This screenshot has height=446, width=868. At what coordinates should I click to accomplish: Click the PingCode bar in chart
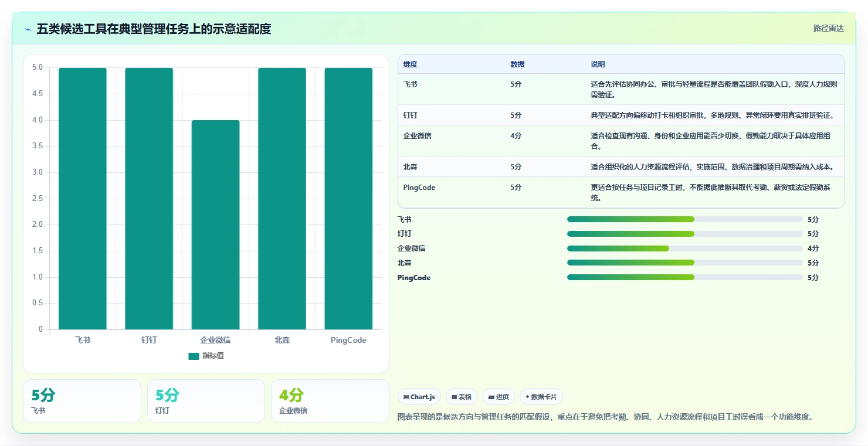pos(348,199)
